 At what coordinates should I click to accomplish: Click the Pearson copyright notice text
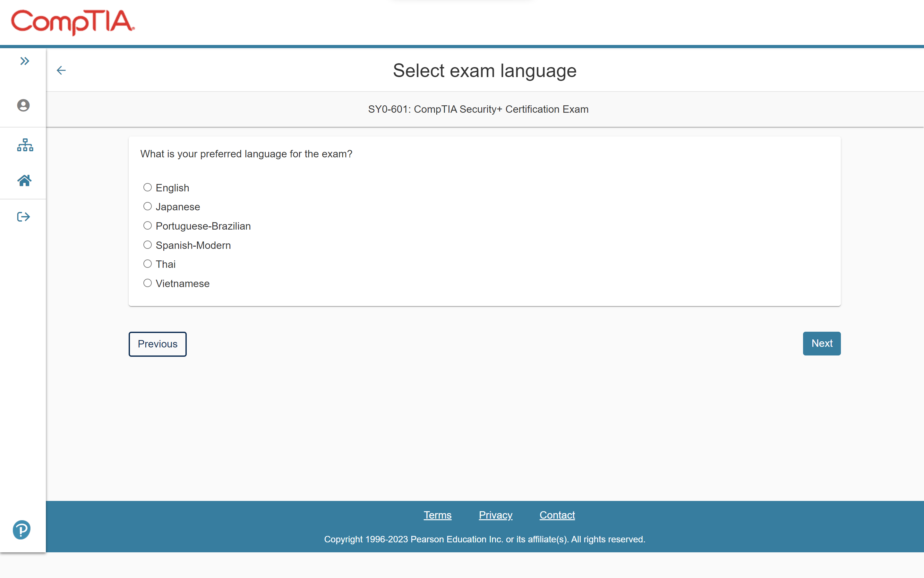tap(484, 539)
